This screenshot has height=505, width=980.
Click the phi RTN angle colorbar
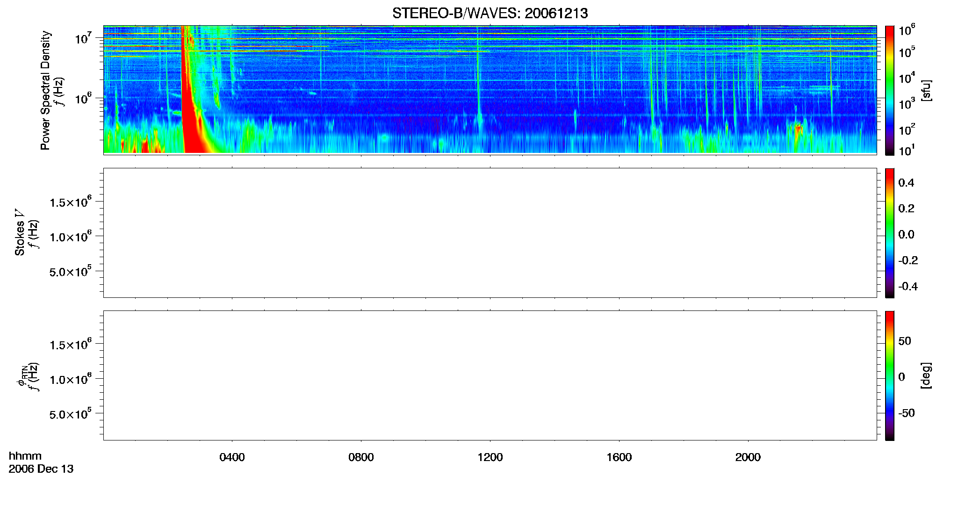889,375
